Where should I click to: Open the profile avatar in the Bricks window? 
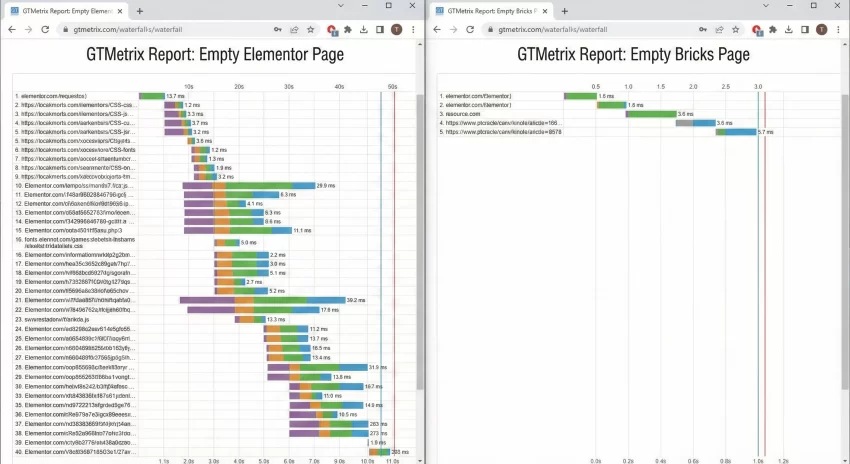coord(822,29)
